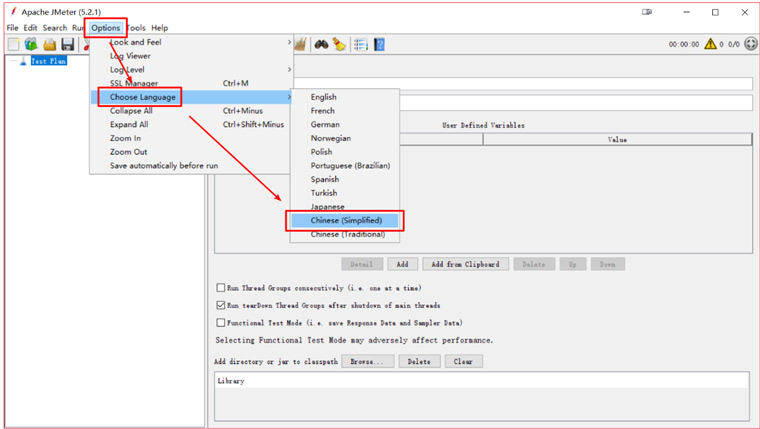This screenshot has height=429, width=760.
Task: Select Norwegian language
Action: (x=345, y=138)
